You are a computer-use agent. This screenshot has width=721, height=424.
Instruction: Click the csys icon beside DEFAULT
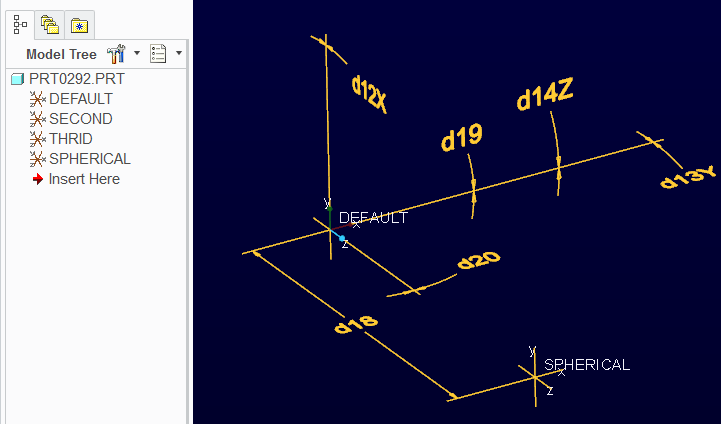tap(38, 99)
